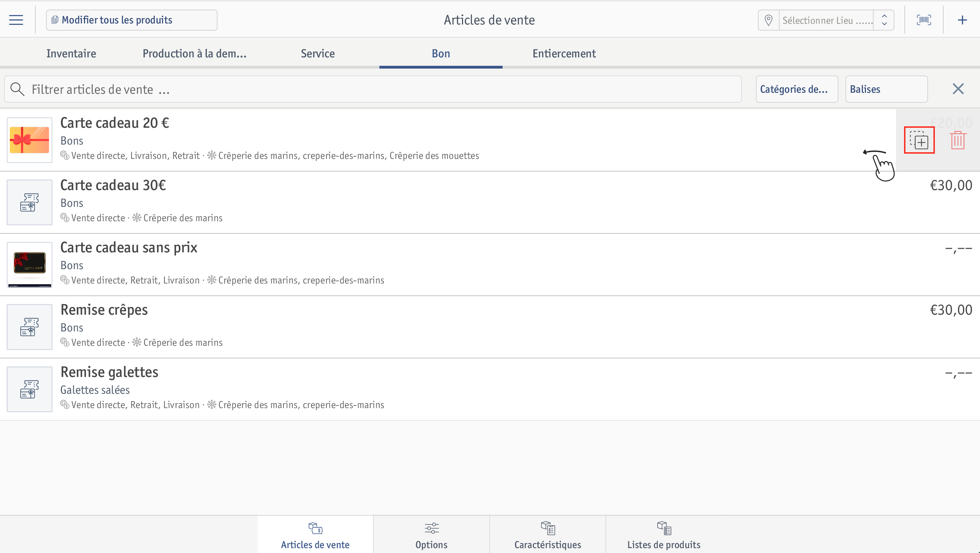This screenshot has width=980, height=553.
Task: Click the empty price of Remise galettes
Action: [x=958, y=373]
